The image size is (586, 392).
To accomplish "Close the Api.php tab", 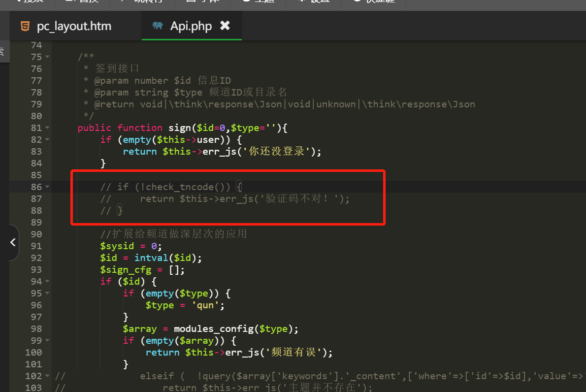I will 225,26.
